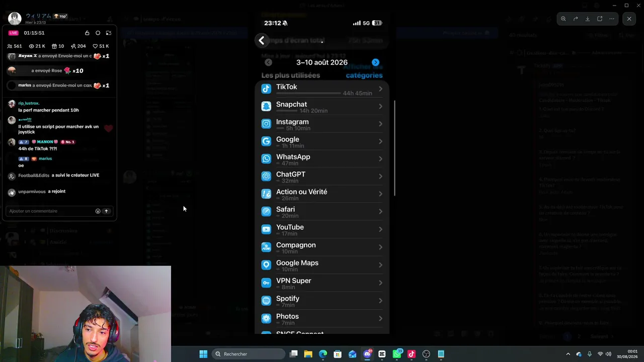This screenshot has height=362, width=644.
Task: Click the 'Les plus utilisées' heading
Action: tap(290, 75)
